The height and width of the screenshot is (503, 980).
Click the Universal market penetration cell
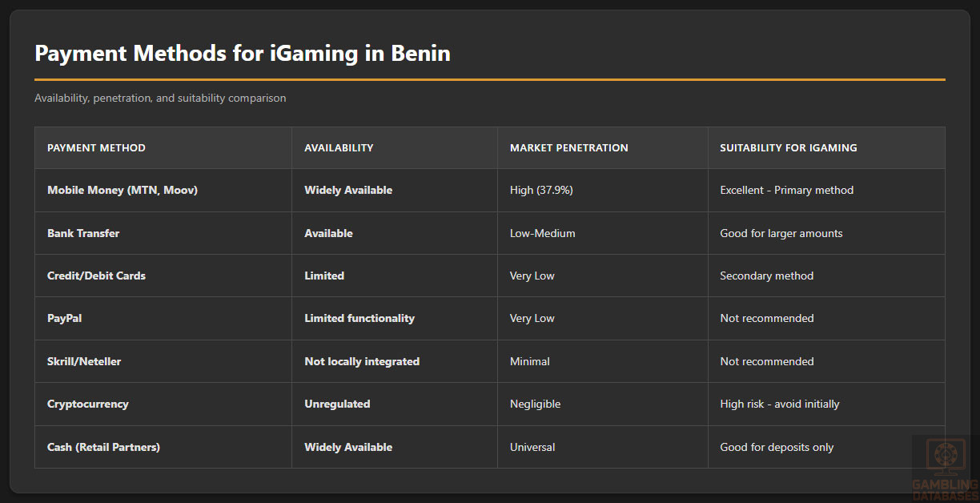[x=532, y=448]
